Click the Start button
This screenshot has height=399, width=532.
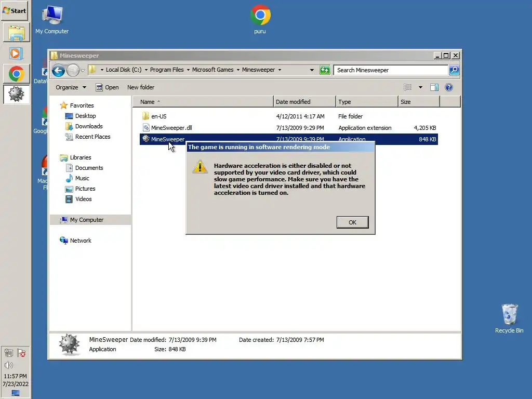click(15, 10)
